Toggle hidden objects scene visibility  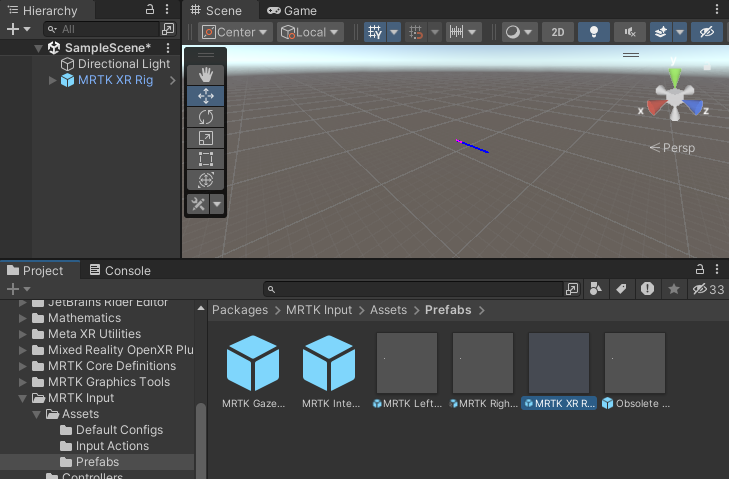(x=707, y=32)
